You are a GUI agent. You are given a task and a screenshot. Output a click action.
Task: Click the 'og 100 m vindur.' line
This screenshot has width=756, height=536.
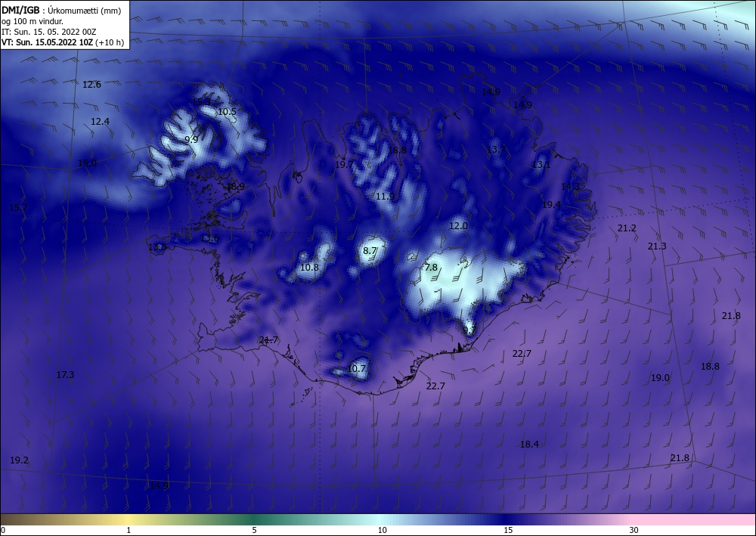pyautogui.click(x=33, y=21)
